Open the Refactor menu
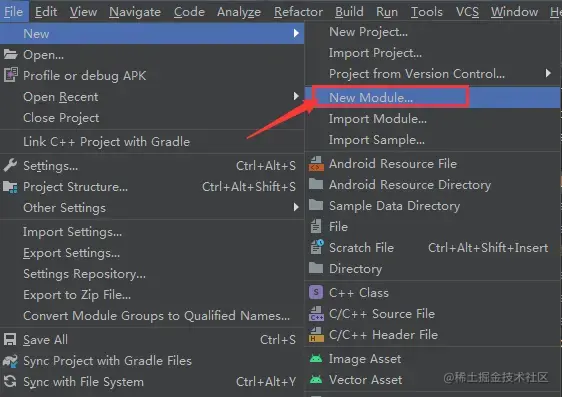Screen dimensions: 562x397 click(x=298, y=12)
